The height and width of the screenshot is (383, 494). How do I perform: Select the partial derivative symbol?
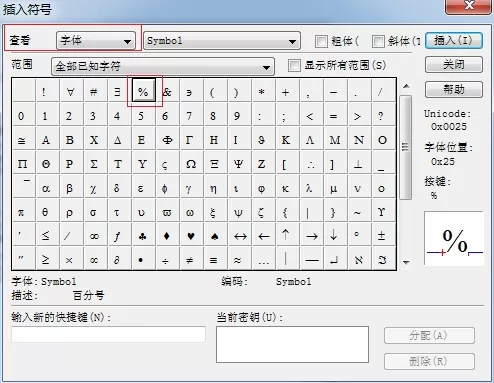(118, 259)
